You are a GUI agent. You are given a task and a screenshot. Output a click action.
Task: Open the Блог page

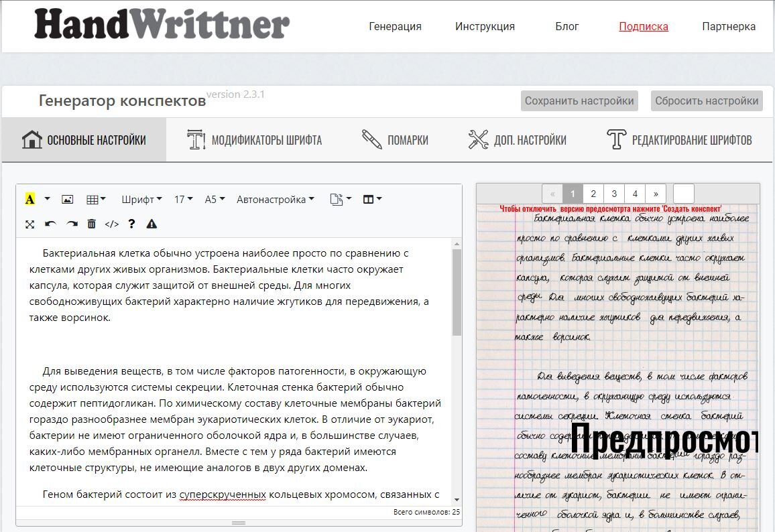pos(567,26)
